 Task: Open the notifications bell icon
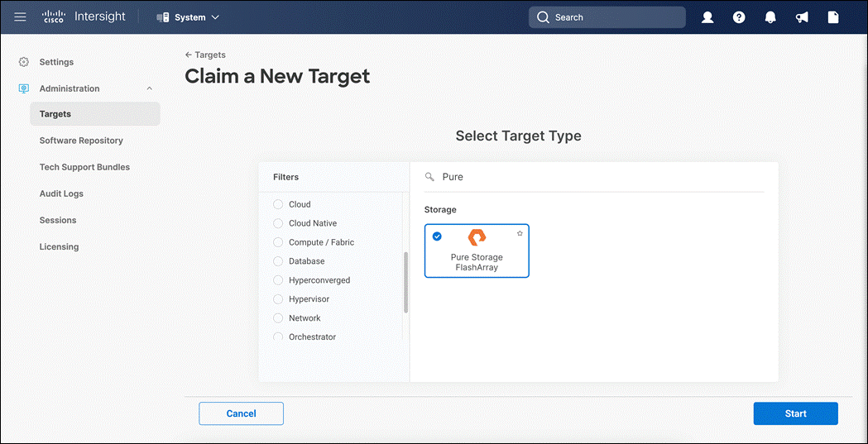(x=770, y=17)
